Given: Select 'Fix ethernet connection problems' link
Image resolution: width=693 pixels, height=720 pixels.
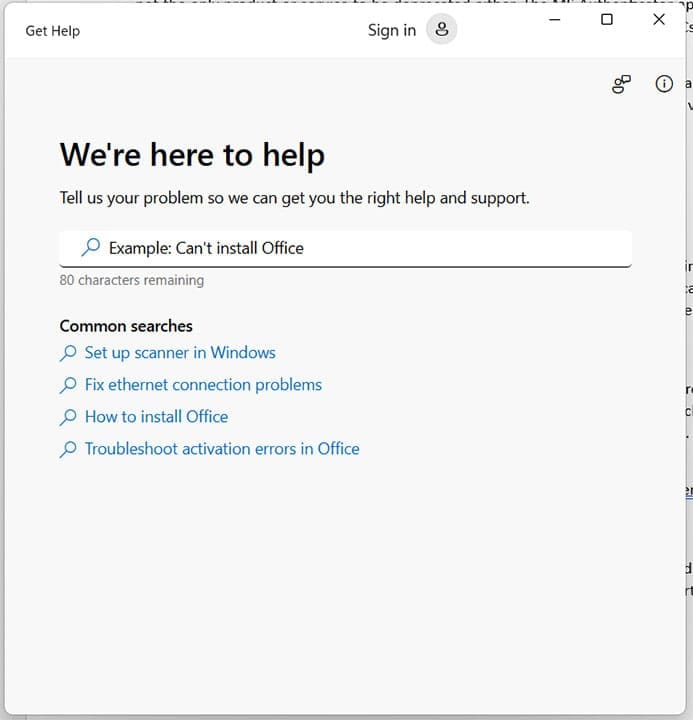Looking at the screenshot, I should pyautogui.click(x=203, y=385).
